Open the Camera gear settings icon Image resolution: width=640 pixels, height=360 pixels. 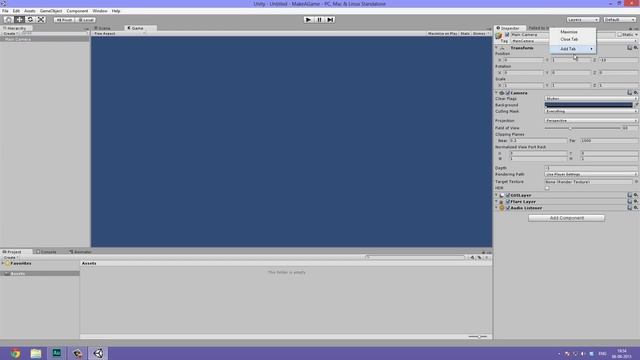click(636, 93)
